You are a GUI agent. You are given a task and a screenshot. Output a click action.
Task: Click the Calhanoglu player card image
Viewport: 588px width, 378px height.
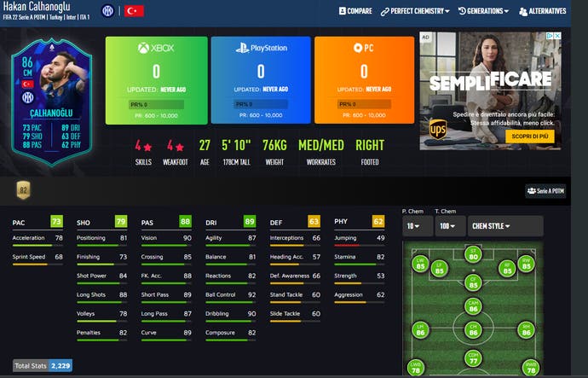[52, 102]
